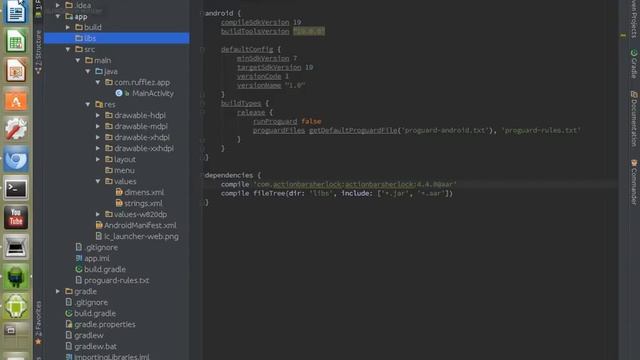Image resolution: width=640 pixels, height=360 pixels.
Task: Open the Structure tool window tab
Action: click(x=38, y=52)
